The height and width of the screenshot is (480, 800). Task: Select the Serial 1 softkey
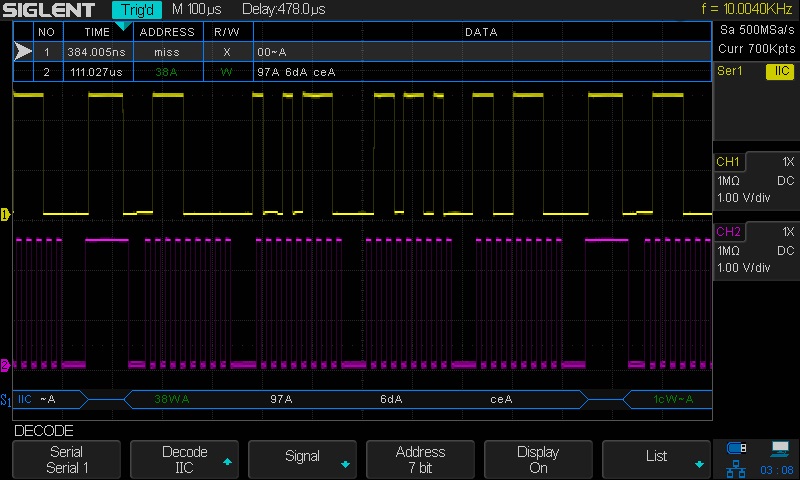pos(66,460)
